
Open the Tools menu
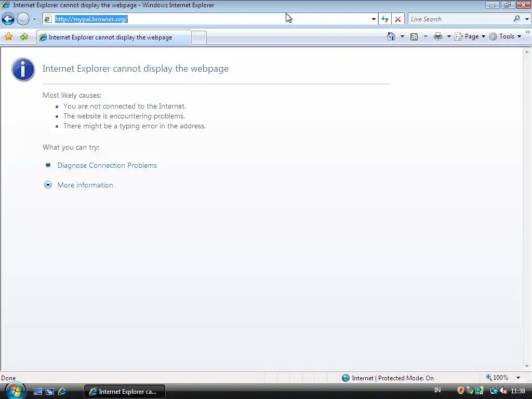coord(505,36)
